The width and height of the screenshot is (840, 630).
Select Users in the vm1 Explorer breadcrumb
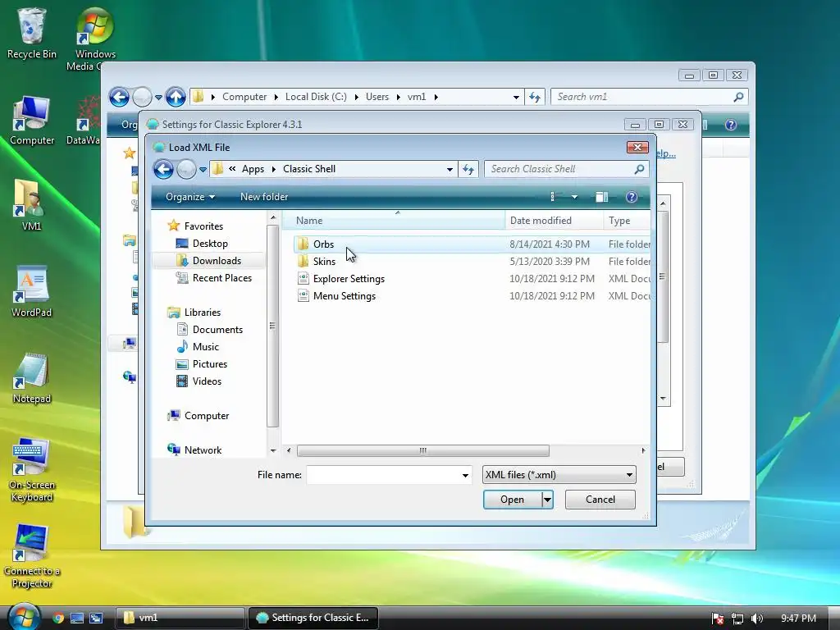tap(377, 97)
